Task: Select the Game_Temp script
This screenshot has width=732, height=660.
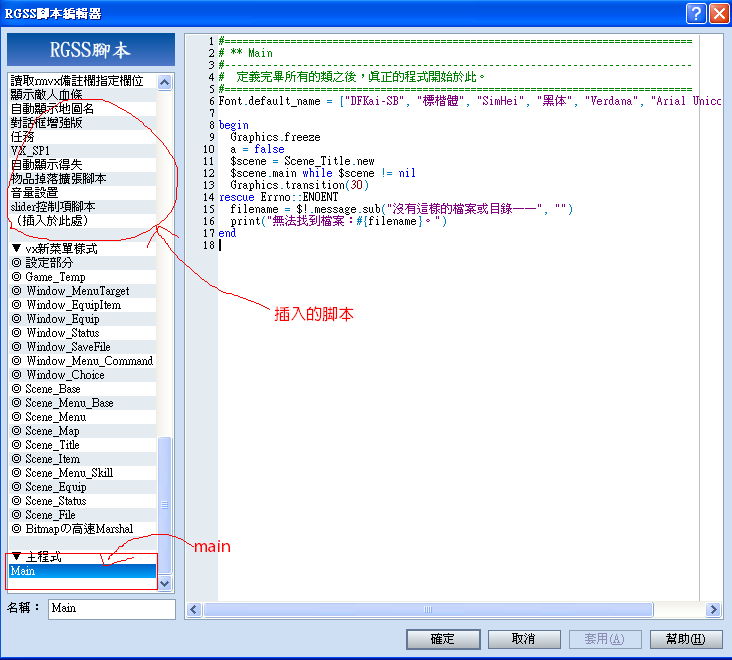Action: tap(83, 277)
